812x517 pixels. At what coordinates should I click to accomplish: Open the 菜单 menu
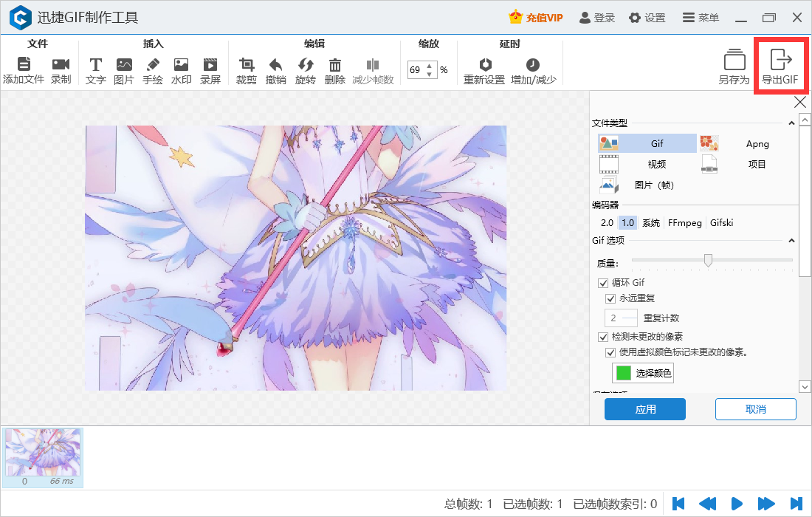[x=701, y=18]
